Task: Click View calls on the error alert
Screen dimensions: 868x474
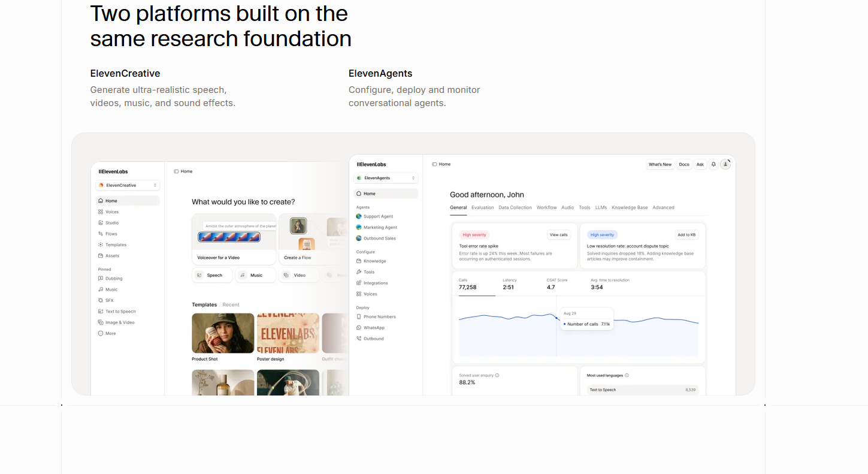Action: point(559,235)
